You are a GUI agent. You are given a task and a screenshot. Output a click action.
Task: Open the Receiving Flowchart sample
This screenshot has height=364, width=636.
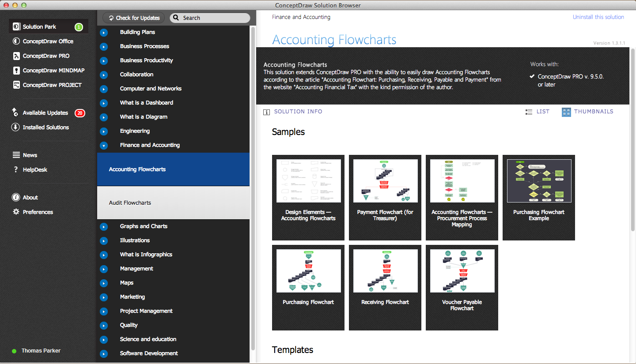385,288
